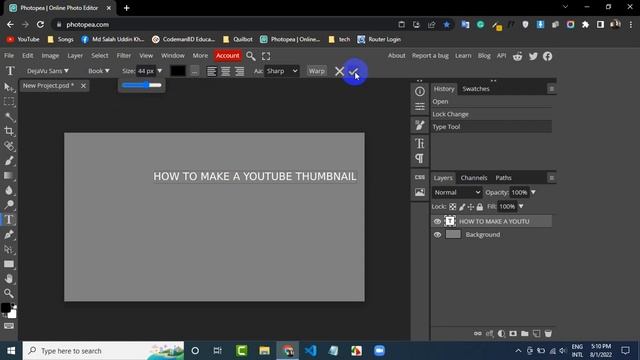
Task: Hide the HOW TO MAKE A YOUTU layer
Action: tap(437, 221)
